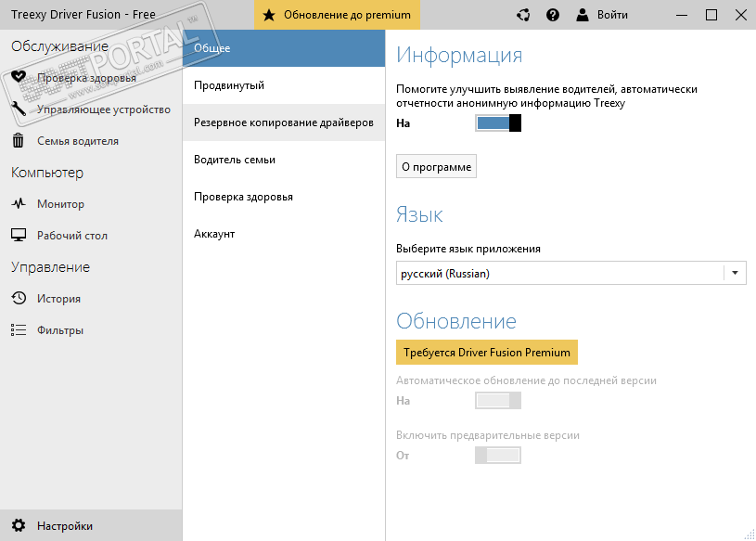
Task: Click the share icon in the title bar
Action: pos(523,15)
